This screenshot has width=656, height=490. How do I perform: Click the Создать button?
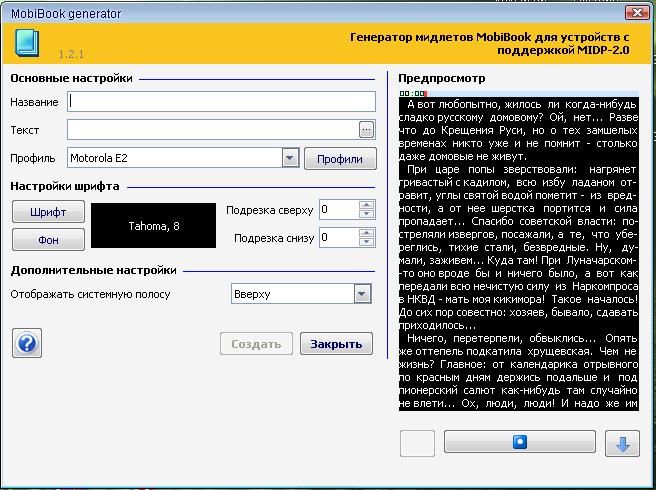(256, 344)
